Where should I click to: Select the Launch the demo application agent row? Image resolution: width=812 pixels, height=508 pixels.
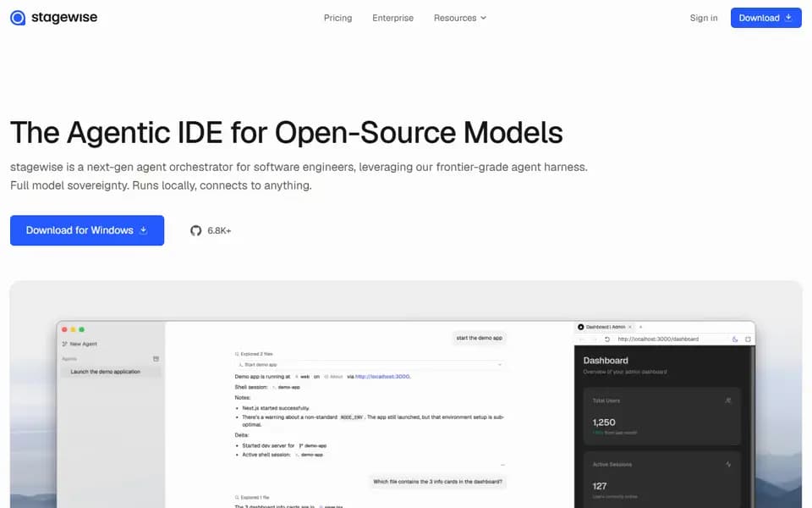coord(110,372)
